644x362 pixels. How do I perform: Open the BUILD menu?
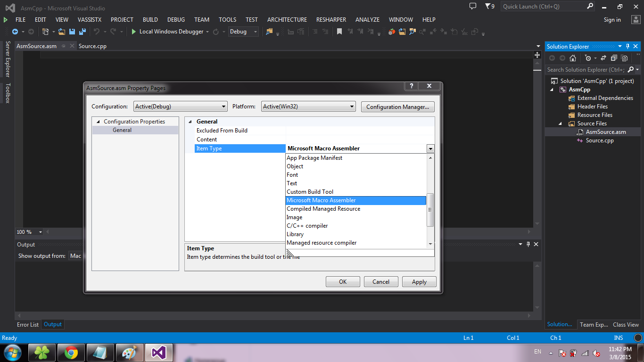click(x=150, y=20)
